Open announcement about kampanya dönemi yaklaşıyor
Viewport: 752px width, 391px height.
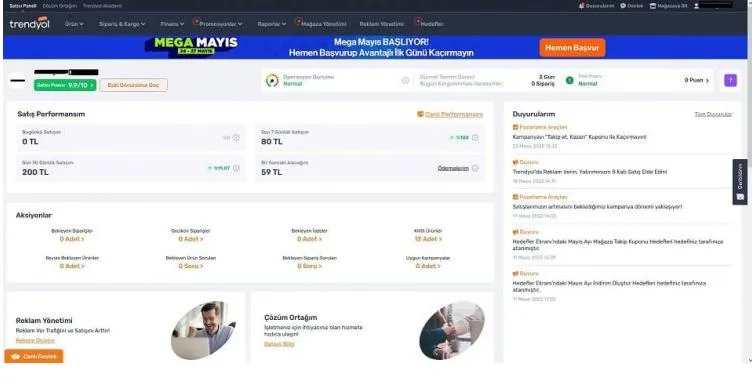click(x=597, y=207)
